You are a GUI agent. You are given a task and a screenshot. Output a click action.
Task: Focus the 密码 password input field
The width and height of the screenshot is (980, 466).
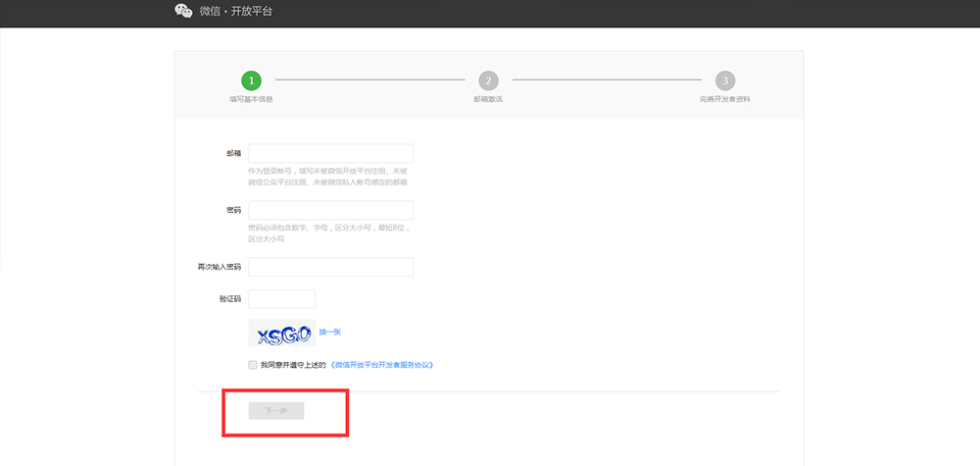click(x=330, y=210)
